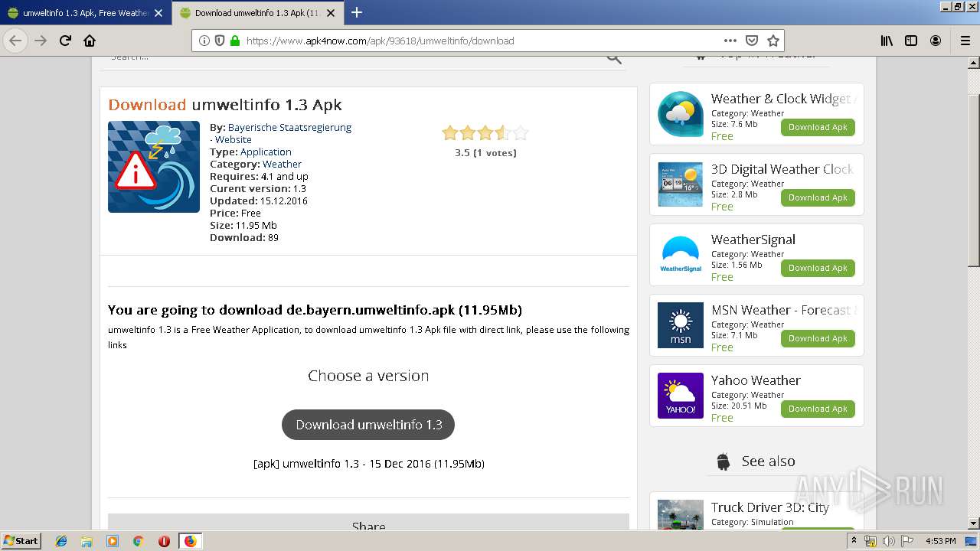Select the Download umweltinfo 1.3 Apk tab
This screenshot has width=980, height=551.
(x=257, y=13)
